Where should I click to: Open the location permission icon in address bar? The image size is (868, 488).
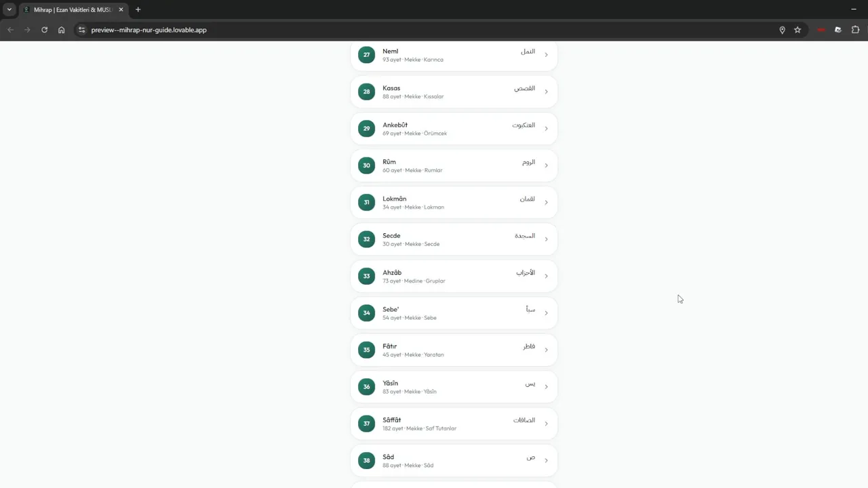click(x=782, y=30)
